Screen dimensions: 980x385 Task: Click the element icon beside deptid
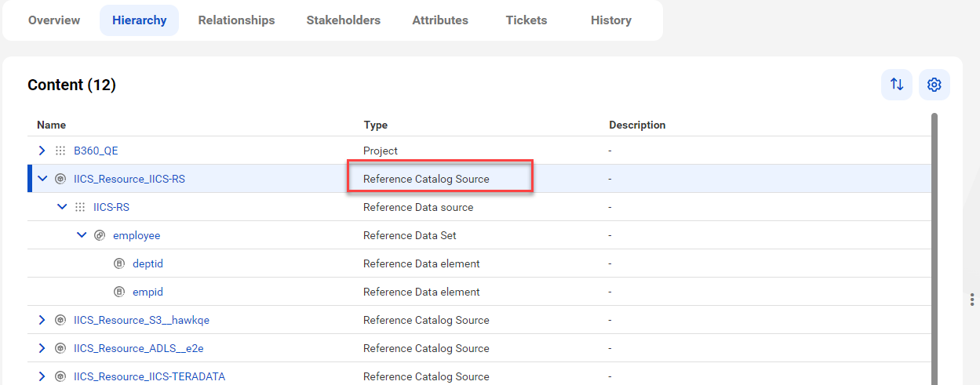119,263
